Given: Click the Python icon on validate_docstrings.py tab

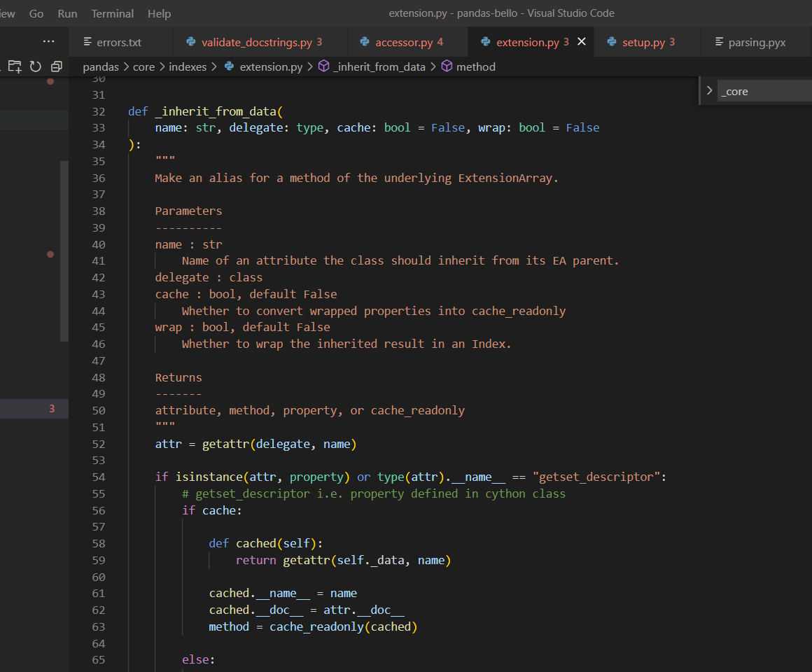Looking at the screenshot, I should pyautogui.click(x=190, y=41).
